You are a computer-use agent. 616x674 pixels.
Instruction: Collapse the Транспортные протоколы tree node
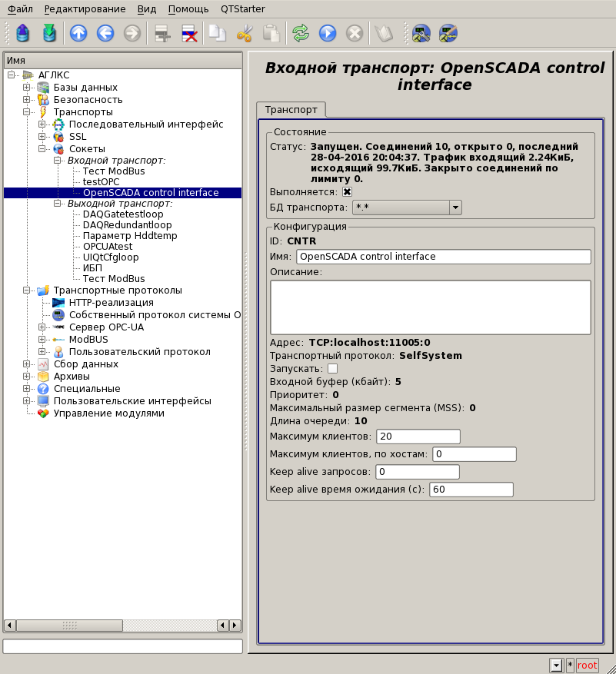click(x=27, y=291)
